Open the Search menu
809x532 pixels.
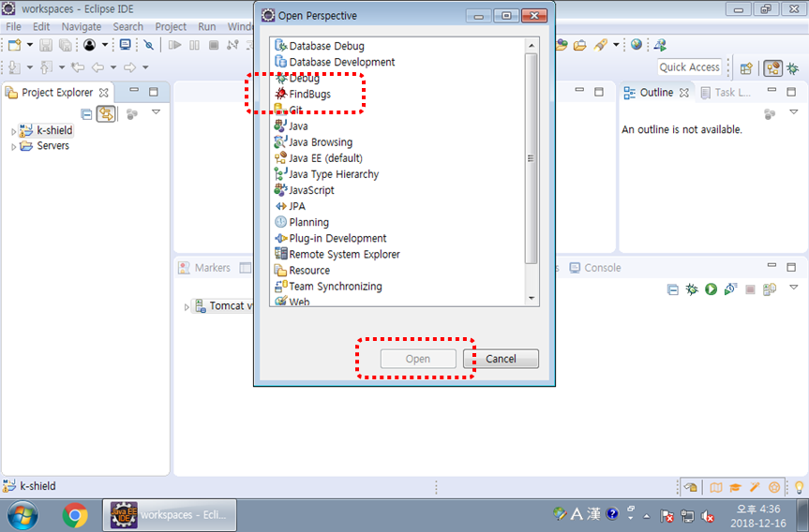(127, 26)
